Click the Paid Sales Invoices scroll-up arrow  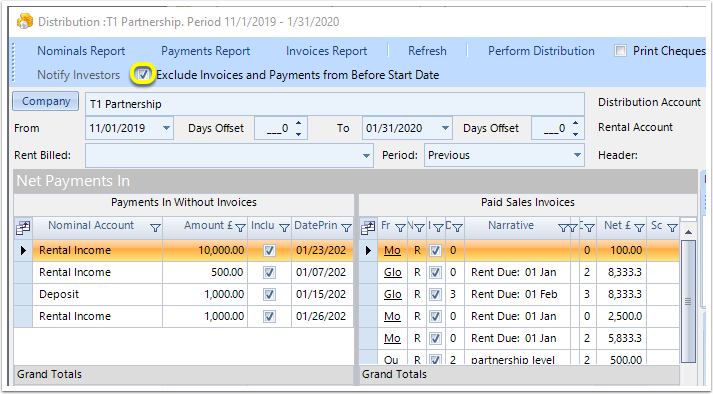point(688,232)
